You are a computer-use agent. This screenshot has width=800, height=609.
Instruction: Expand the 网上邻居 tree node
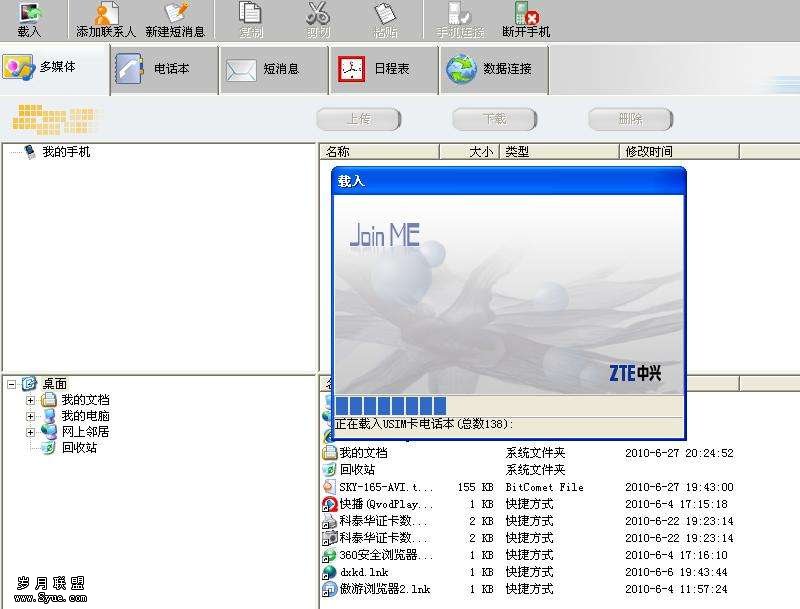pos(31,432)
